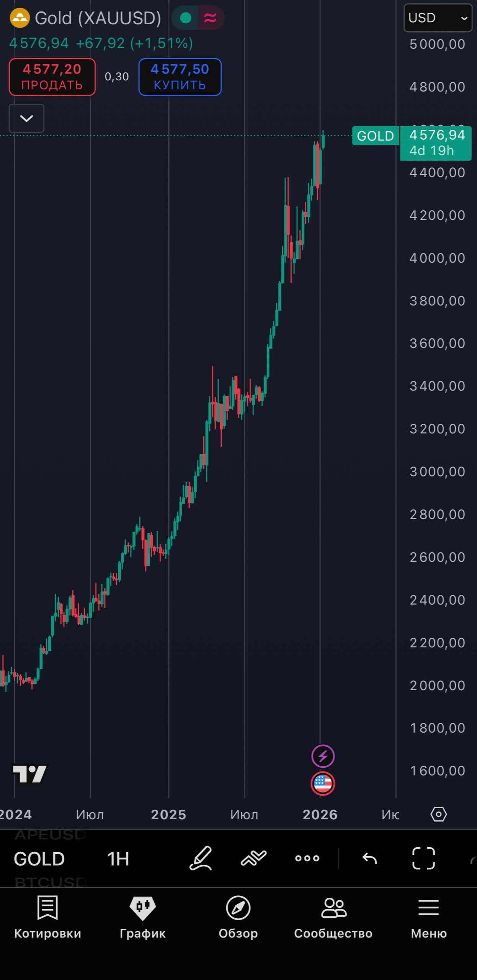Click the gold symbol logo icon

click(20, 18)
